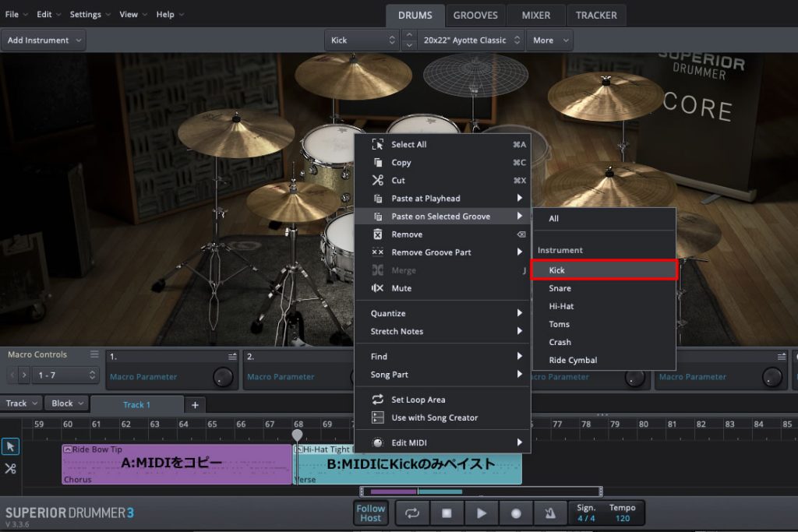Click the Tempo 120 field
Viewport: 798px width, 532px height.
tap(622, 513)
